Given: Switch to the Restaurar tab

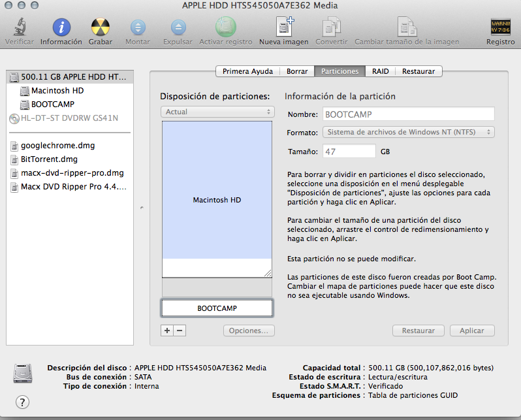Looking at the screenshot, I should [418, 71].
